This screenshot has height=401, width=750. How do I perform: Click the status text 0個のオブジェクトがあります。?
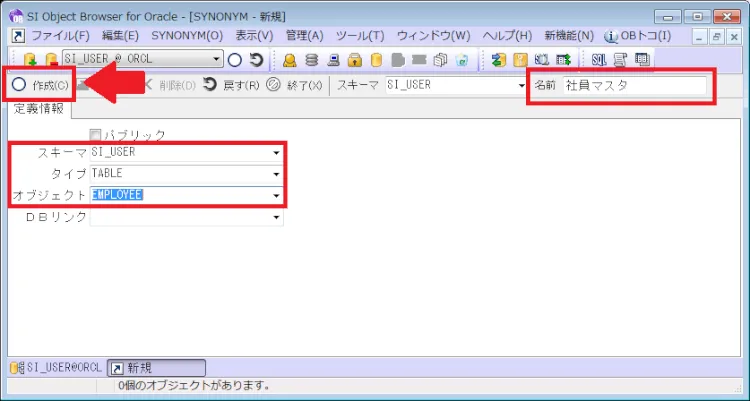coord(194,386)
